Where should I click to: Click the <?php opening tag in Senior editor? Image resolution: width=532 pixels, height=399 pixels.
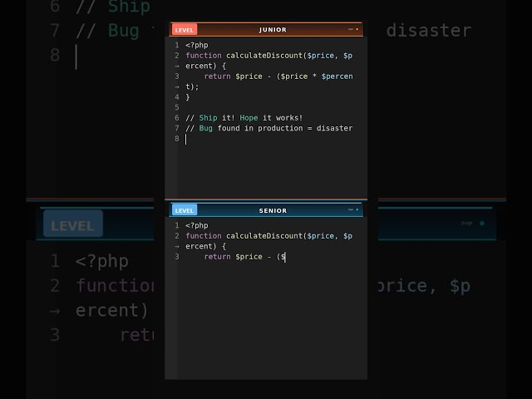click(197, 225)
